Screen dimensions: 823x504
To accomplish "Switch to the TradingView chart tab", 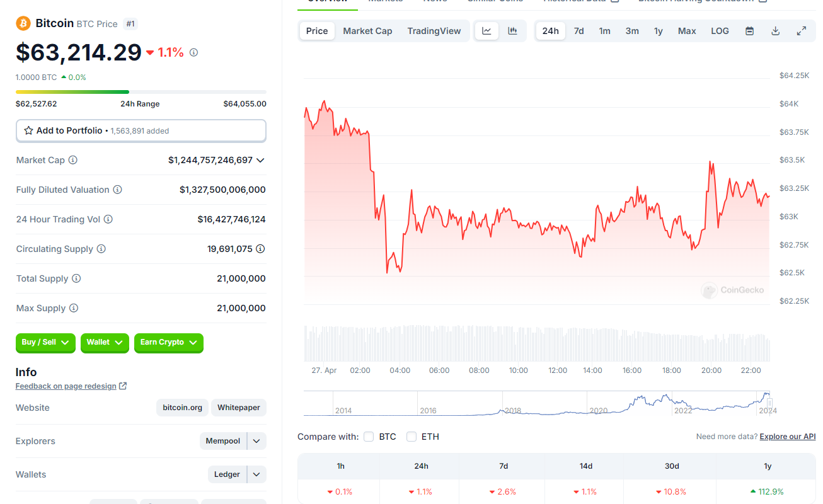I will coord(434,31).
